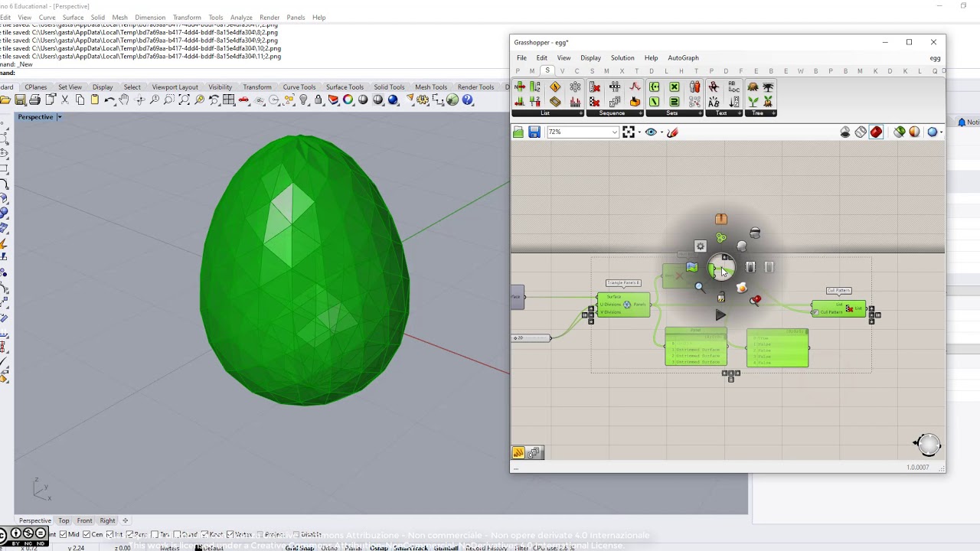The height and width of the screenshot is (551, 980).
Task: Click the Create Set component icon
Action: [x=654, y=86]
